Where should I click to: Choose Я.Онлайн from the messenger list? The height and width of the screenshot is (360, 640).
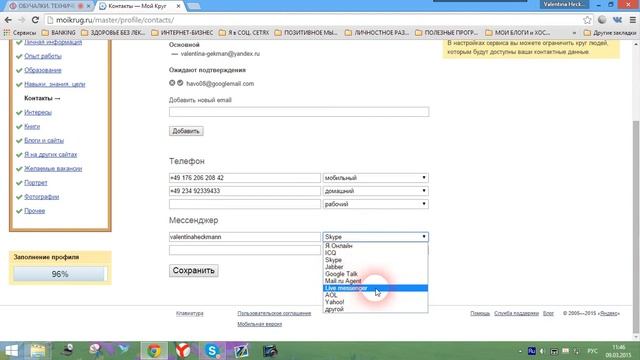click(x=376, y=246)
